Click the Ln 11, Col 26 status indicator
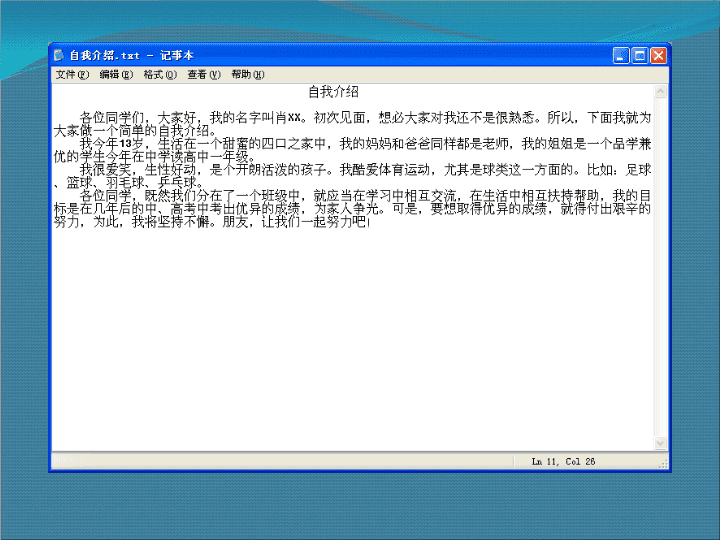Image resolution: width=720 pixels, height=540 pixels. click(563, 461)
